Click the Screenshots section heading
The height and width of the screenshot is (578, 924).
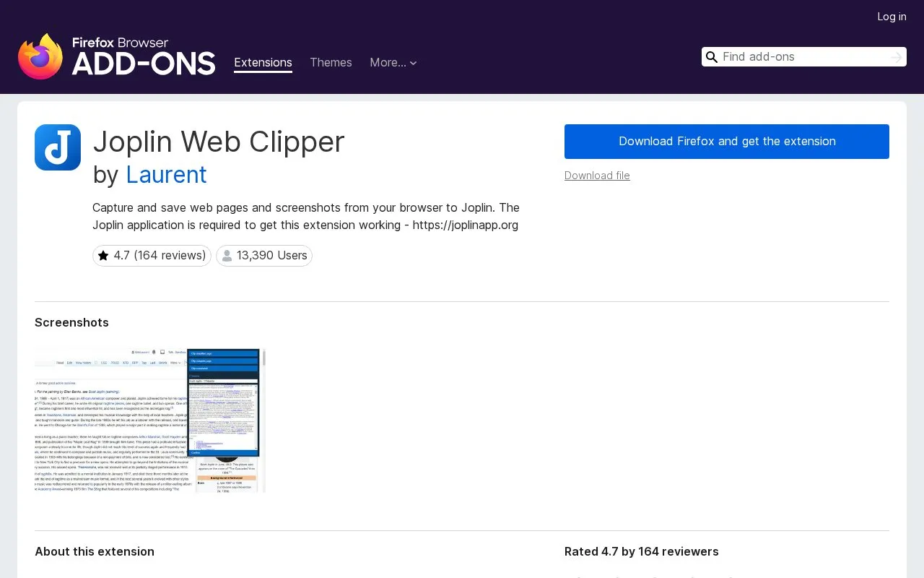(71, 322)
